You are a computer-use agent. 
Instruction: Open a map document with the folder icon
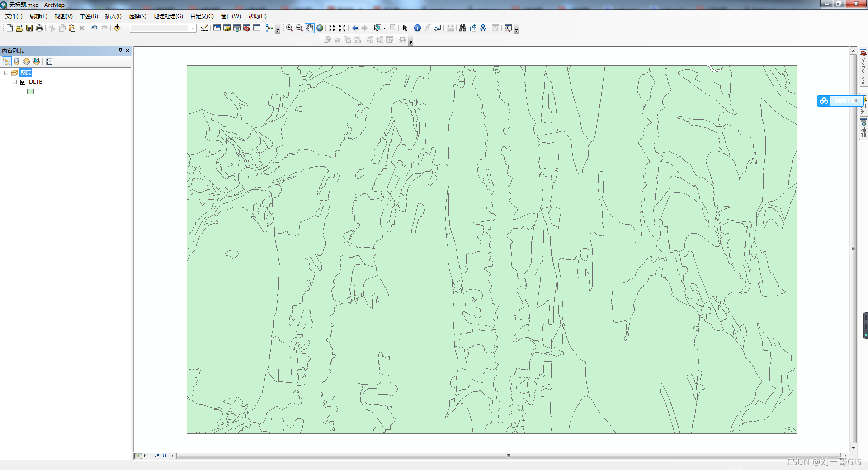pos(19,28)
